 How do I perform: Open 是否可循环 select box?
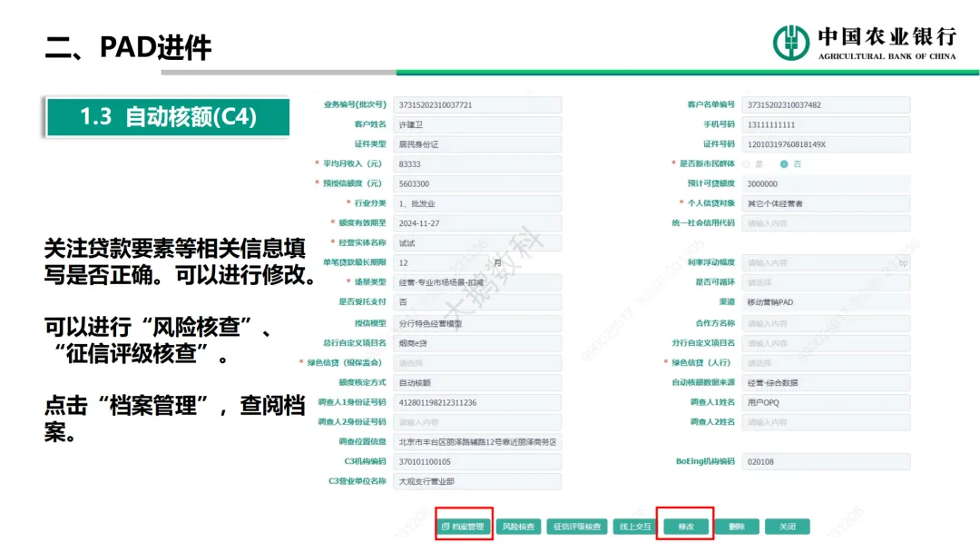click(826, 282)
